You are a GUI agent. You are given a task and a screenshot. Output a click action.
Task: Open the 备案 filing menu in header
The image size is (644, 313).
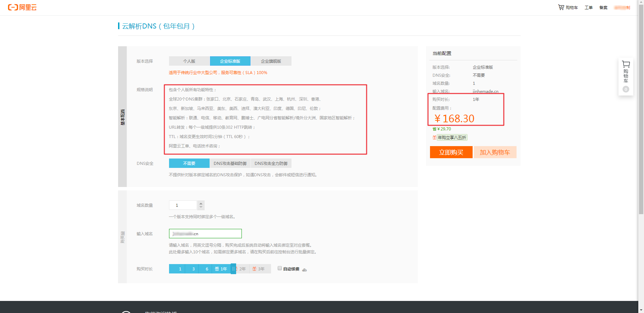pyautogui.click(x=603, y=8)
